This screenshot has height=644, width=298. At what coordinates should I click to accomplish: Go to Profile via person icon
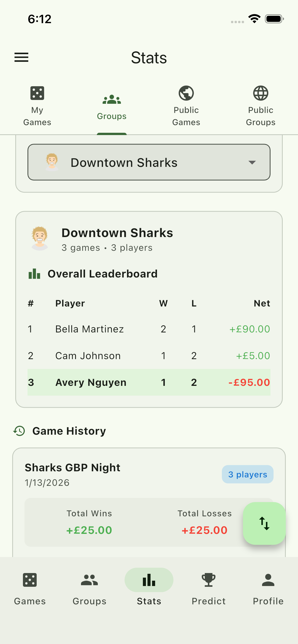click(x=268, y=580)
